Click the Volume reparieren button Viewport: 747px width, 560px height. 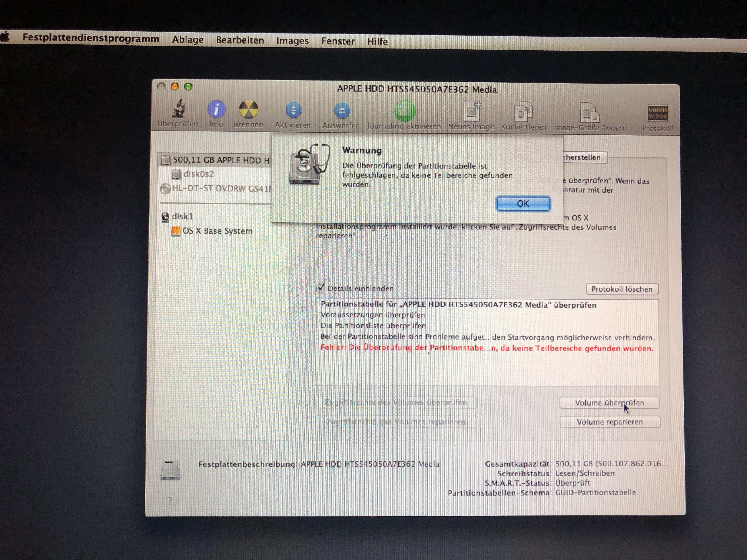click(610, 422)
